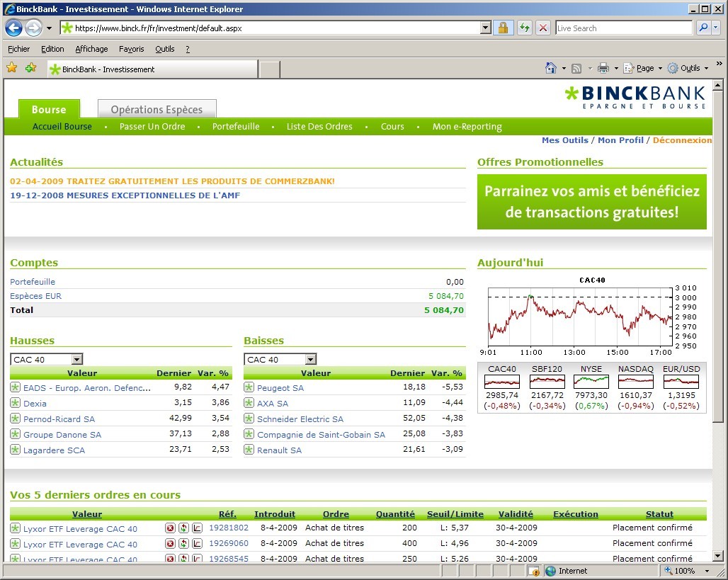Switch to the Opérations Espèces tab
The height and width of the screenshot is (580, 728).
(x=157, y=109)
